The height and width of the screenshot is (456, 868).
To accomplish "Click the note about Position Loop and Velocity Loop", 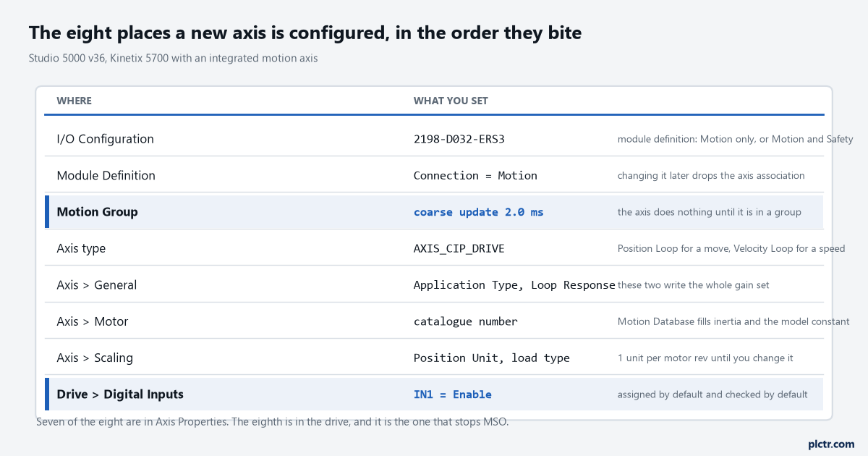I will click(x=731, y=248).
